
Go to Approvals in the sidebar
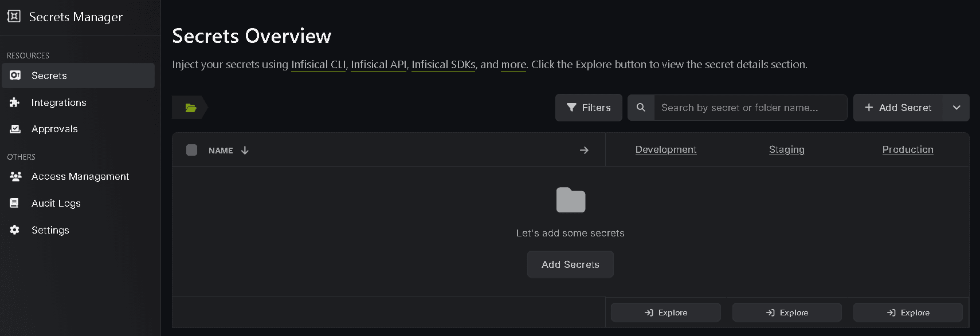pos(54,129)
